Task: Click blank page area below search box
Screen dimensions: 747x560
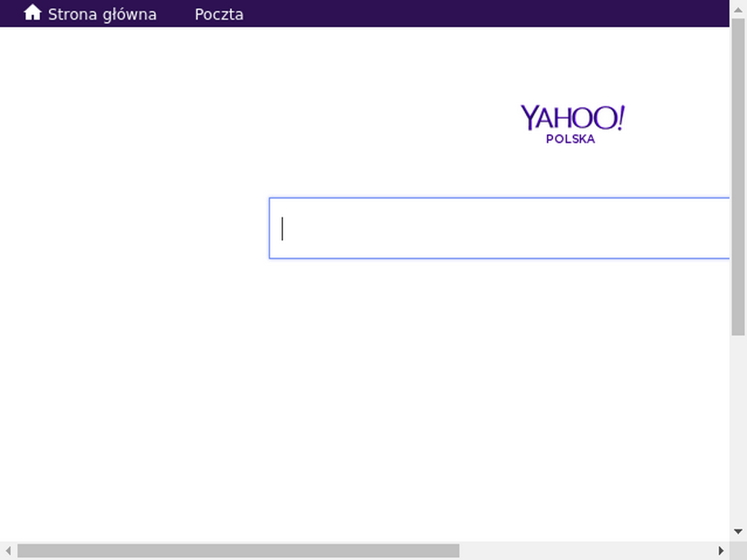Action: pyautogui.click(x=476, y=395)
